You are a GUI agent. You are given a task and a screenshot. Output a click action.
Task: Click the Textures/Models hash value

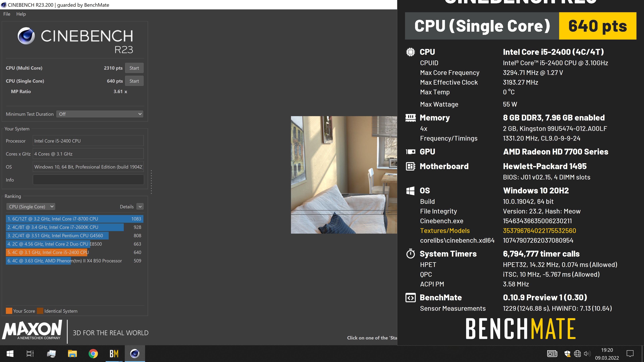click(x=540, y=231)
